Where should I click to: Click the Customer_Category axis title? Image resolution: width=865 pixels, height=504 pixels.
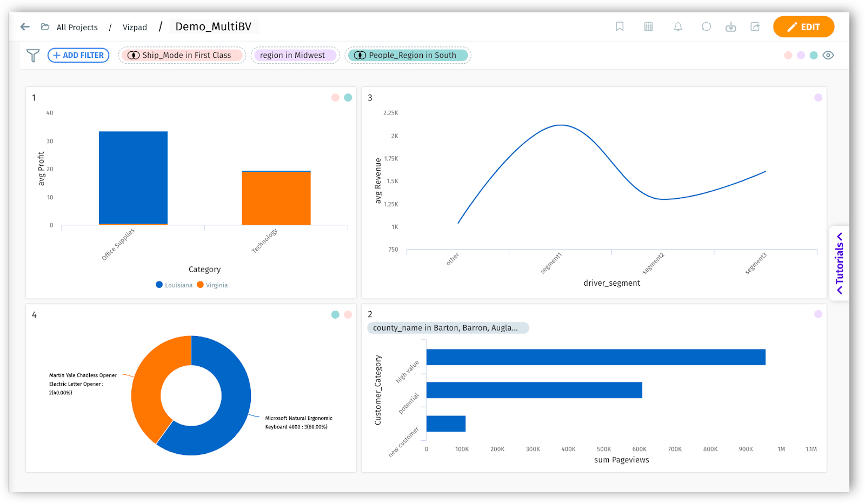point(378,390)
